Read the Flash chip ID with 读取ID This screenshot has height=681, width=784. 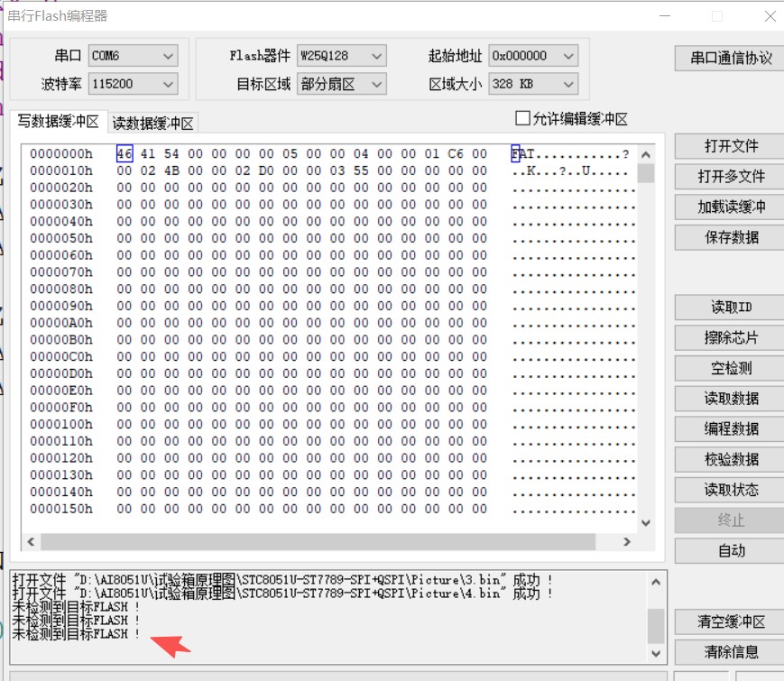[x=727, y=308]
